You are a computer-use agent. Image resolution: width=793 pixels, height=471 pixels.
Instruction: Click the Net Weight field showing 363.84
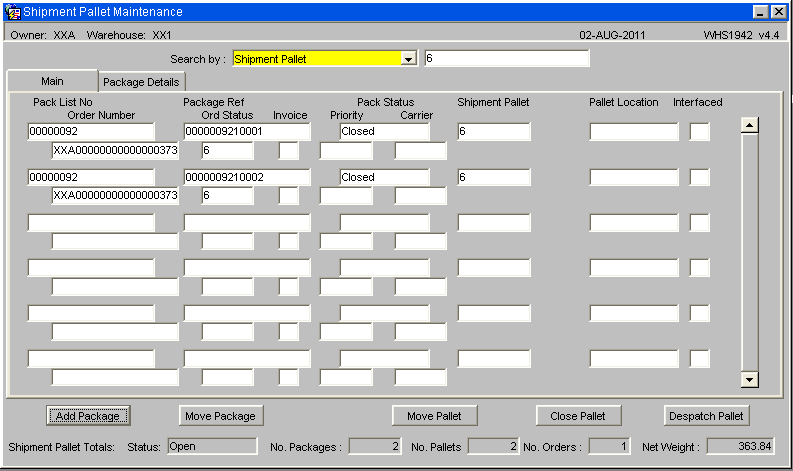pyautogui.click(x=740, y=446)
